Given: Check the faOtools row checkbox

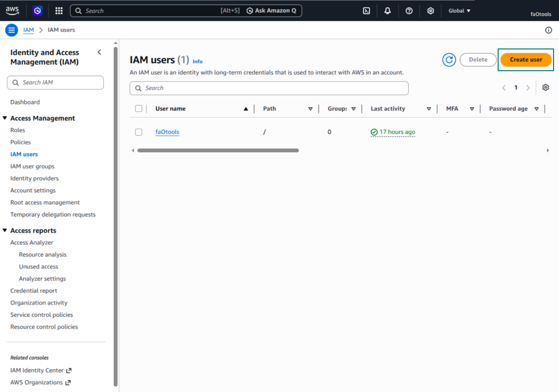Looking at the screenshot, I should (x=139, y=132).
